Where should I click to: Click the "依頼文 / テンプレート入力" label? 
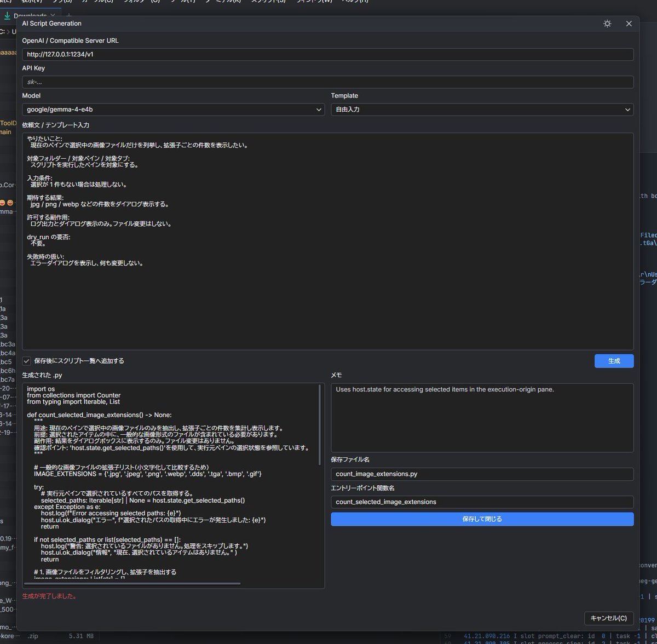(x=56, y=125)
